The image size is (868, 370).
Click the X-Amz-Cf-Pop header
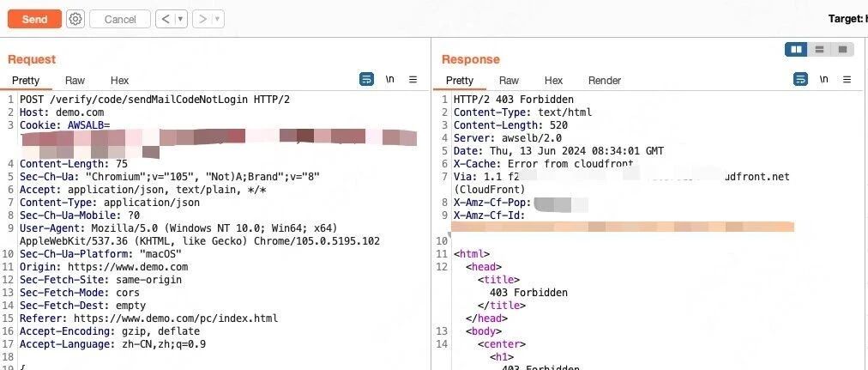(x=492, y=203)
